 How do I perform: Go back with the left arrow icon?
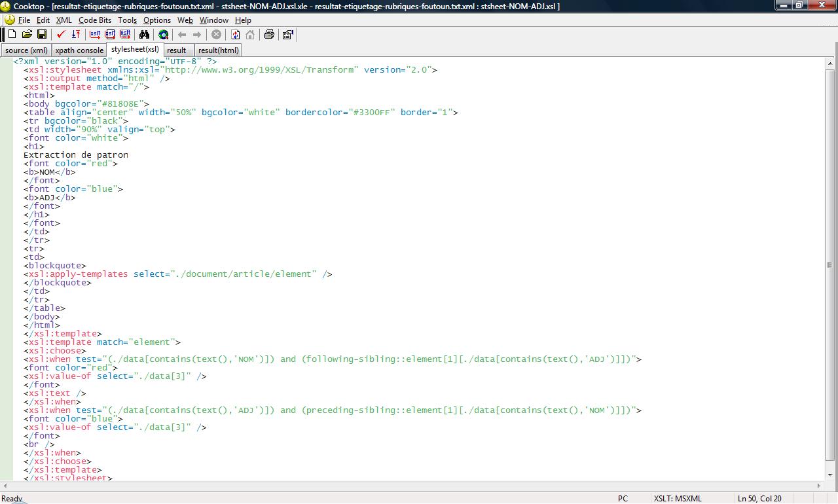coord(182,35)
